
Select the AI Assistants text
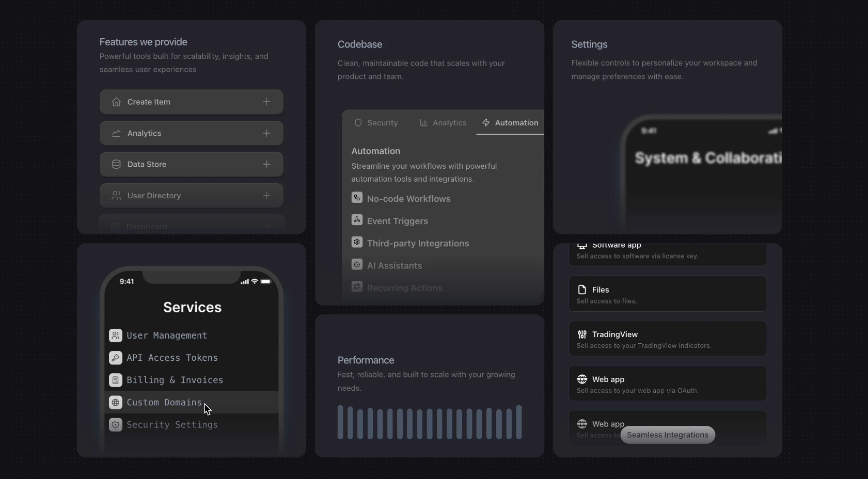[x=394, y=266]
